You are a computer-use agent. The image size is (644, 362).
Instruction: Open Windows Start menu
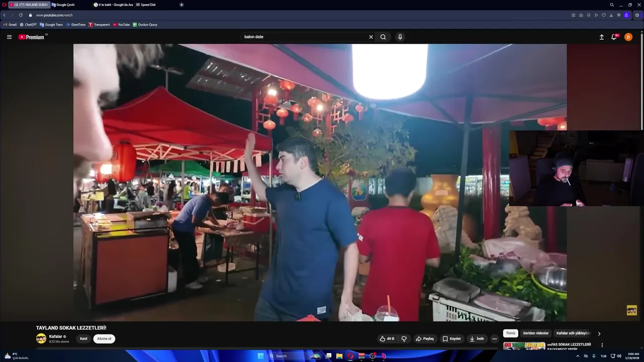click(x=261, y=356)
